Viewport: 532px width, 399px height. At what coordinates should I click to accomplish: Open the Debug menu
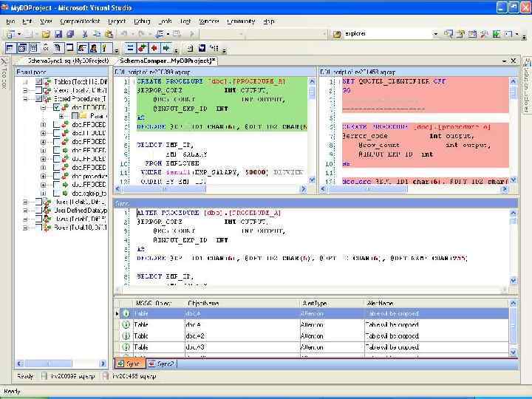click(142, 21)
